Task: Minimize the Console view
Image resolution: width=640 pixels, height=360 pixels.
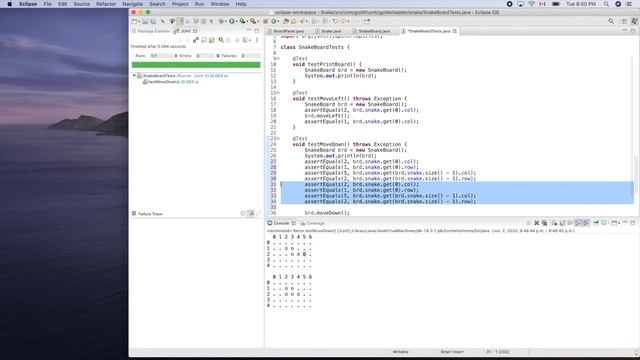Action: coord(626,223)
